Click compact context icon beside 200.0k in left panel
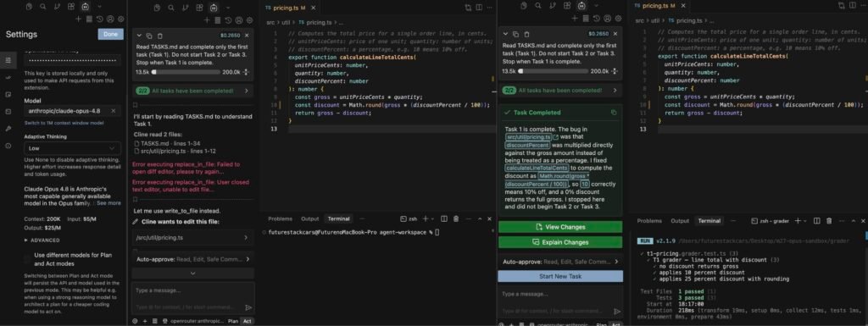Viewport: 868px width, 326px height. click(x=246, y=72)
